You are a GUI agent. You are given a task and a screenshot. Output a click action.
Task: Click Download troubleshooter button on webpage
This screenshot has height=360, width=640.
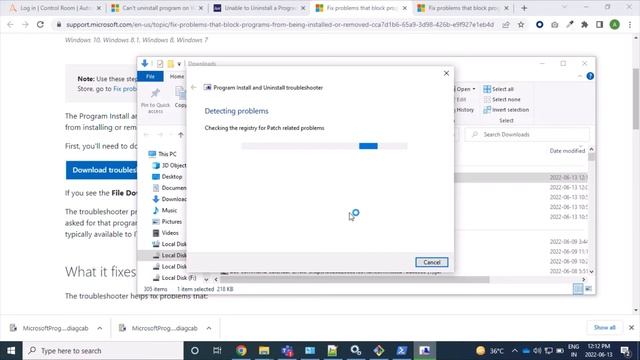pos(101,170)
